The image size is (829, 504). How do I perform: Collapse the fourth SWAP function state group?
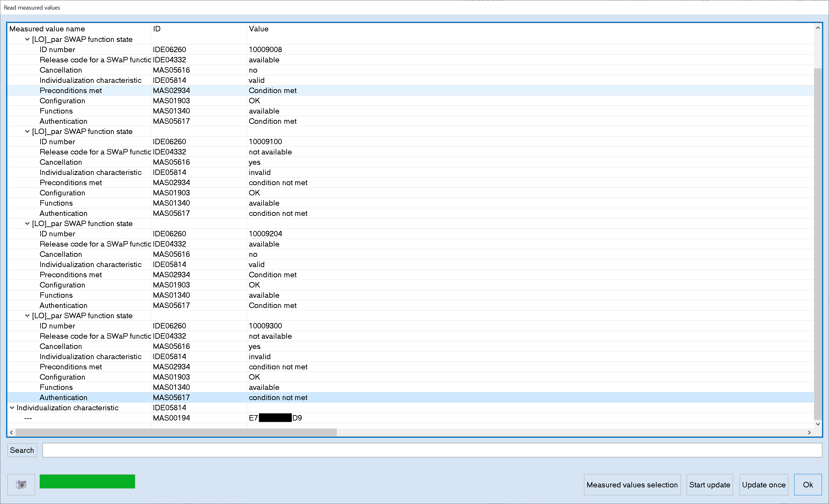tap(27, 316)
